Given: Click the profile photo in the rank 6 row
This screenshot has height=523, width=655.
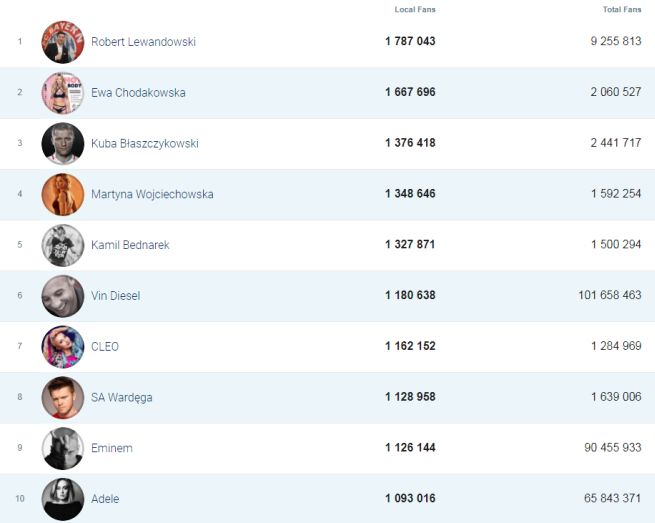Looking at the screenshot, I should (x=62, y=296).
